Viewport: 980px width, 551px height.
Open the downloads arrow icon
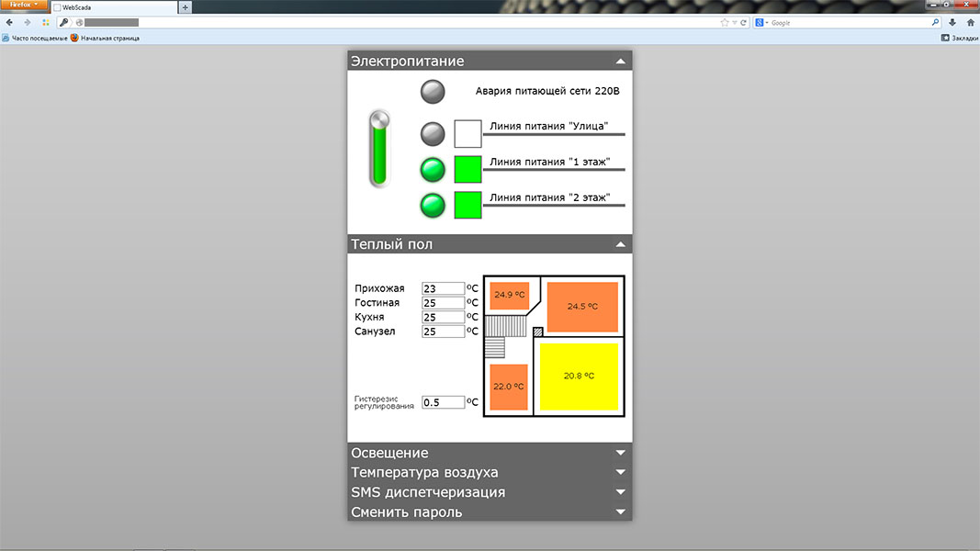(952, 22)
